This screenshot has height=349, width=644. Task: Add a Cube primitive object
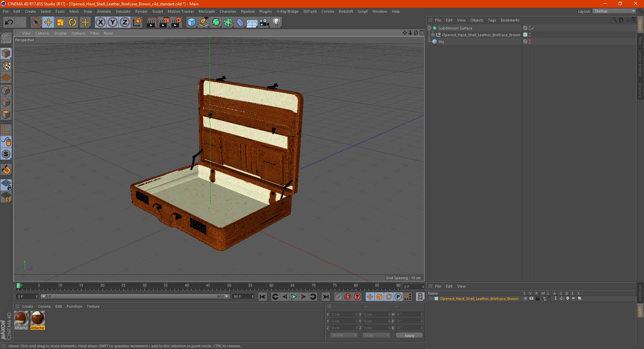pos(192,22)
